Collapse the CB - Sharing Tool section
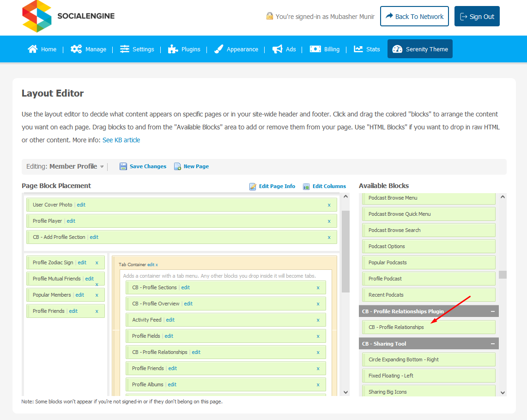Viewport: 527px width, 420px height. click(492, 344)
